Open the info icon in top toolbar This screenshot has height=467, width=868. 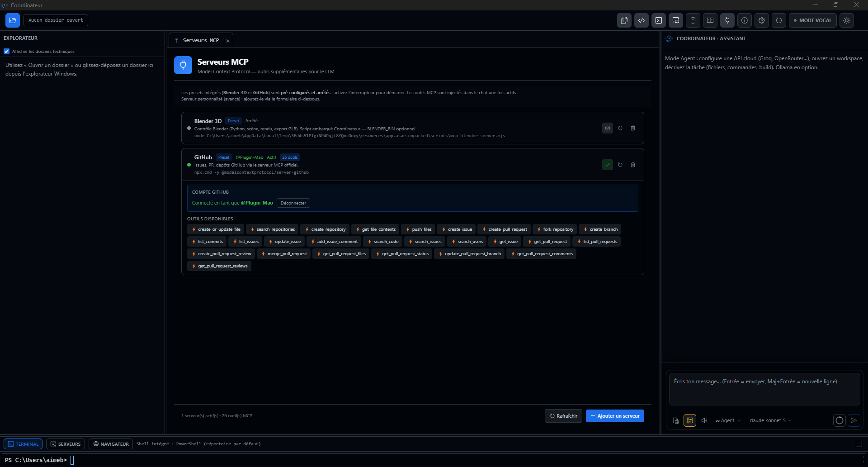tap(745, 20)
